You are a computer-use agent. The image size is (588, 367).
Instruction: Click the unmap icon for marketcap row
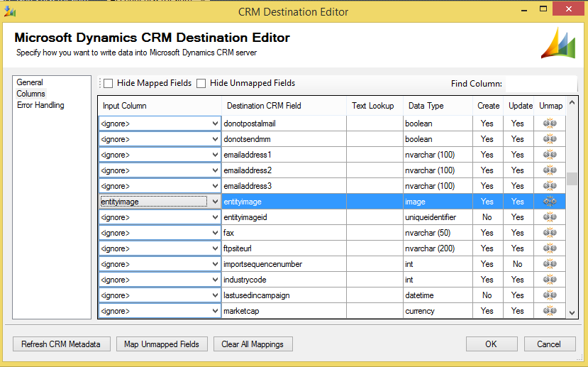click(550, 311)
